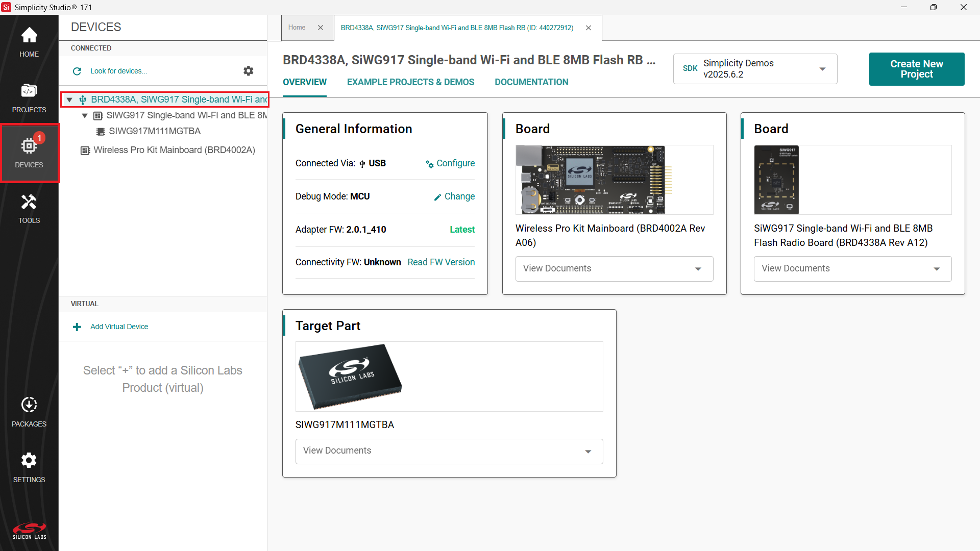
Task: Click Configure next to Connected Via USB
Action: pyautogui.click(x=450, y=163)
